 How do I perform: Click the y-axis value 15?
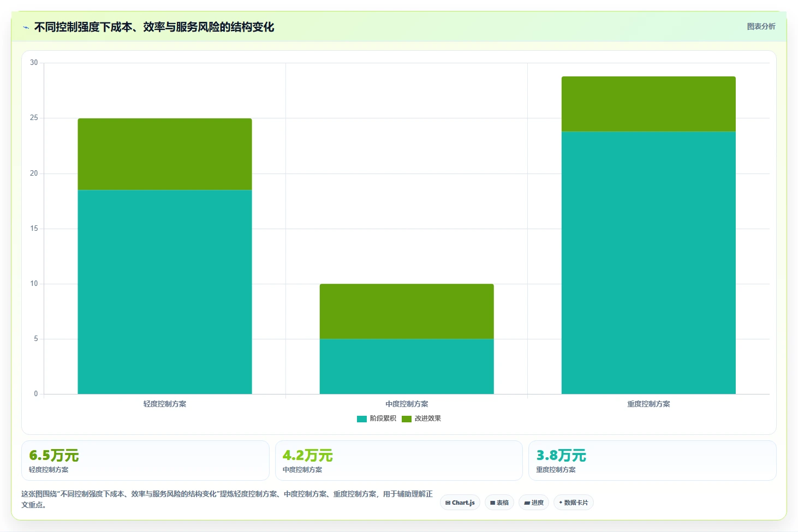(x=34, y=229)
